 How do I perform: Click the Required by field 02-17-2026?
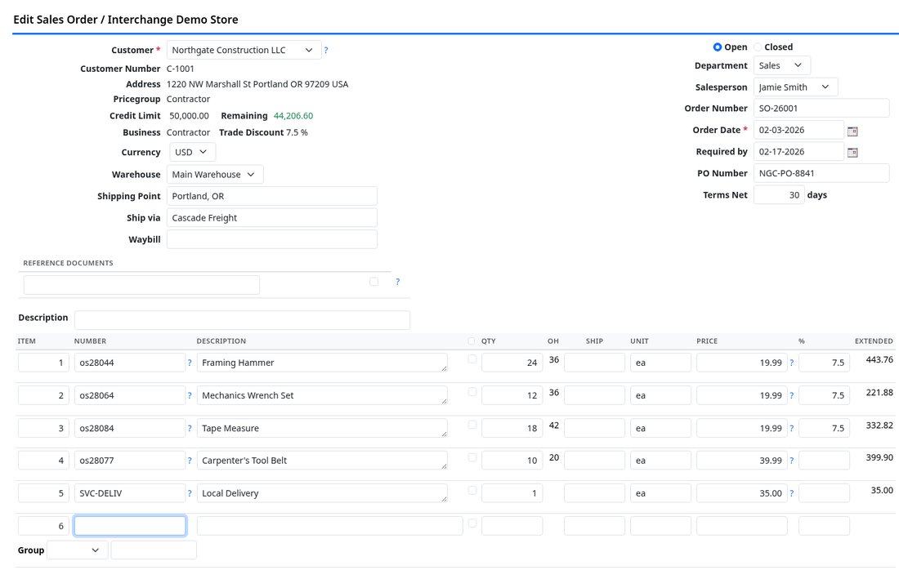tap(798, 152)
